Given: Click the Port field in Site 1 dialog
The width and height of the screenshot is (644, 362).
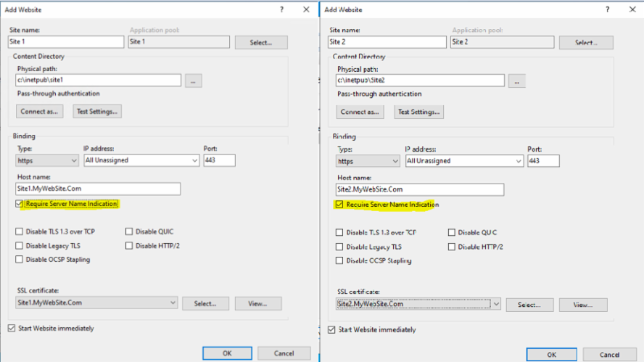Looking at the screenshot, I should 219,160.
